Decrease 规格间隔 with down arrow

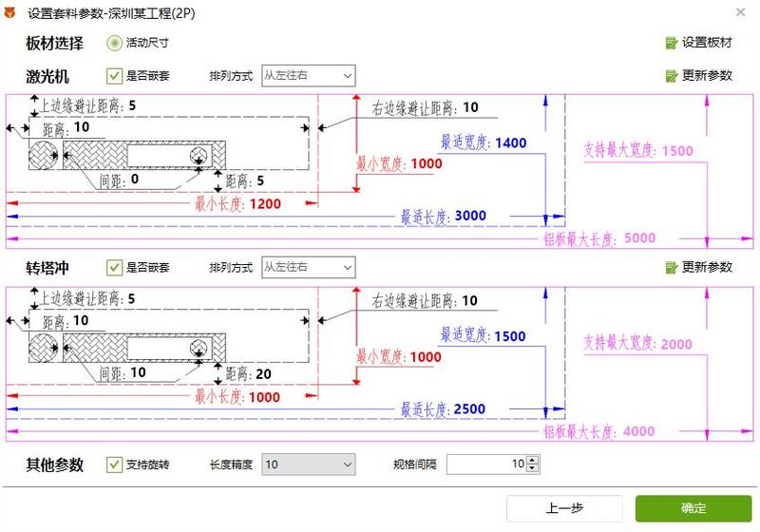(x=532, y=468)
